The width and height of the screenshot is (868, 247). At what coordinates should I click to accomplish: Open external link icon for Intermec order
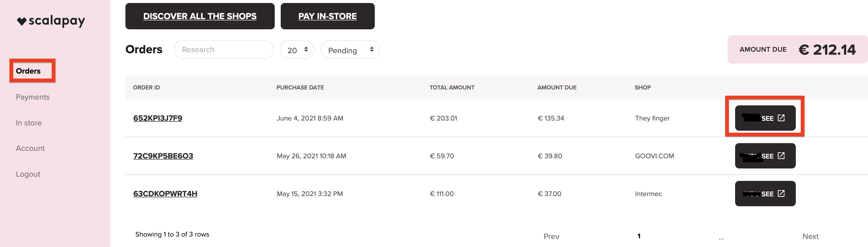781,193
